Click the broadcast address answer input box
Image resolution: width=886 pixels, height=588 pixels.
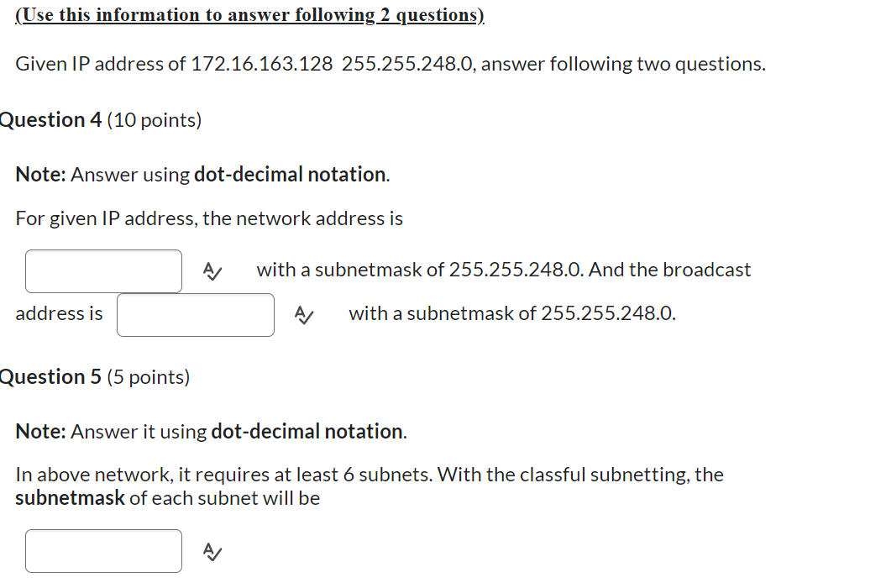tap(195, 315)
